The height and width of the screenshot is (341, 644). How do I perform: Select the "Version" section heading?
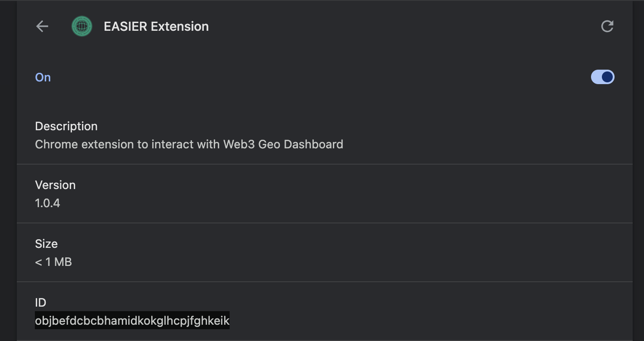click(x=55, y=185)
